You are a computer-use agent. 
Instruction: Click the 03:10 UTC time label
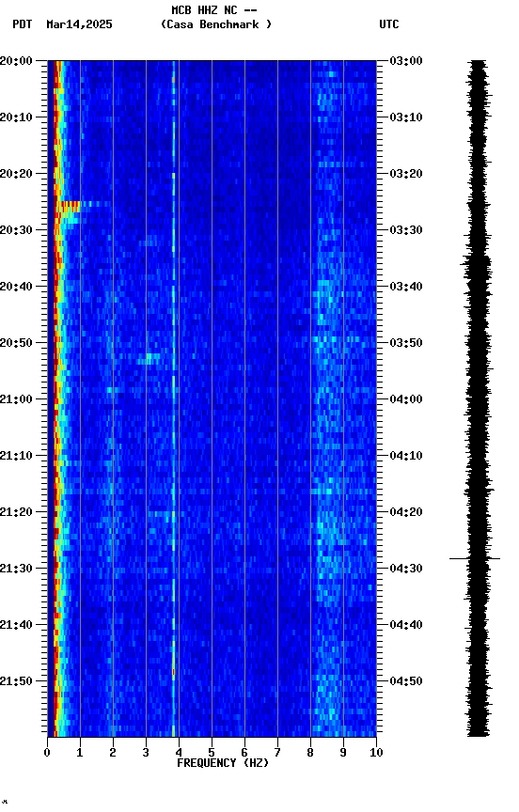(406, 117)
